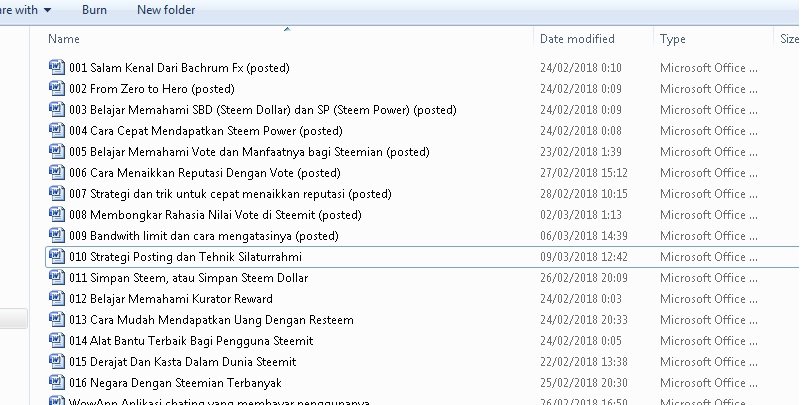Select file name 013 Cara Mudah Mendapatkan Uang
Image resolution: width=808 pixels, height=405 pixels.
pyautogui.click(x=211, y=320)
